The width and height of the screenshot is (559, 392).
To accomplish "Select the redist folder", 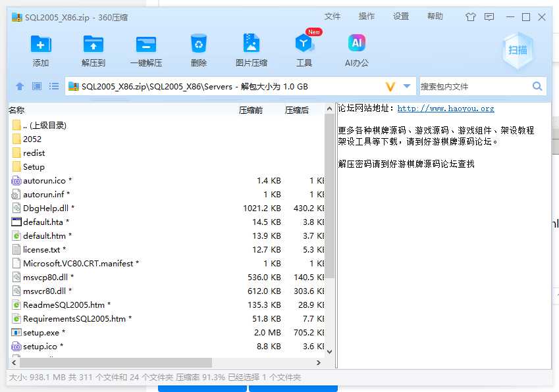I will [167, 153].
